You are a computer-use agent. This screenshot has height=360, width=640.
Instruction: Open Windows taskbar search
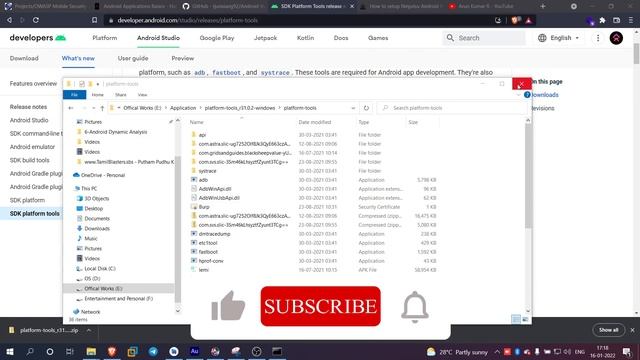coord(30,351)
